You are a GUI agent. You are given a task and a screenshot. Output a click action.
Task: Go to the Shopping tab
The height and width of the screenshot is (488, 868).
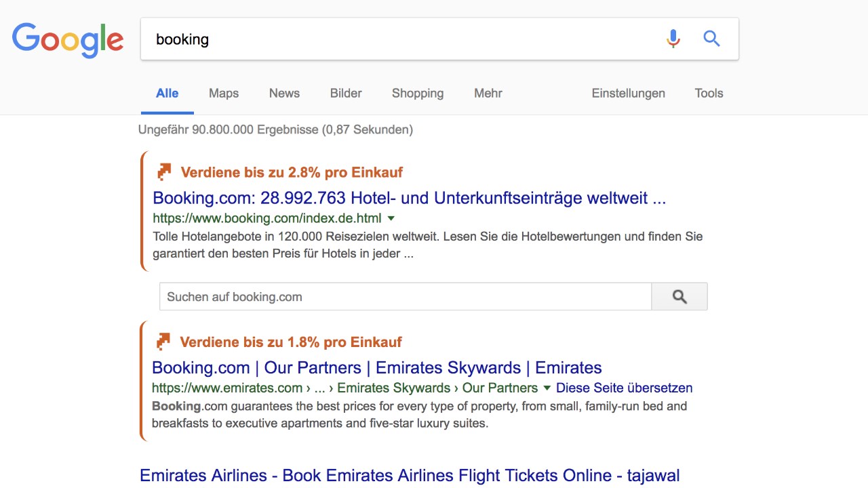tap(418, 94)
